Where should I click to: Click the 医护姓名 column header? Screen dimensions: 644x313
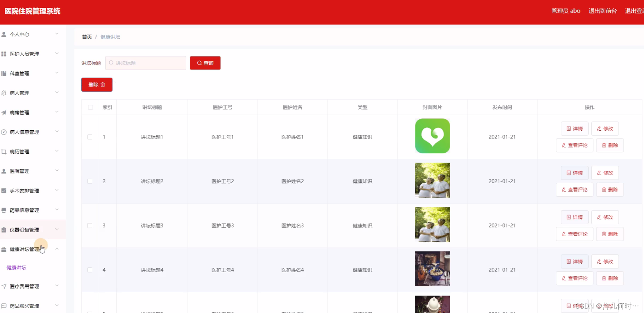pyautogui.click(x=293, y=107)
